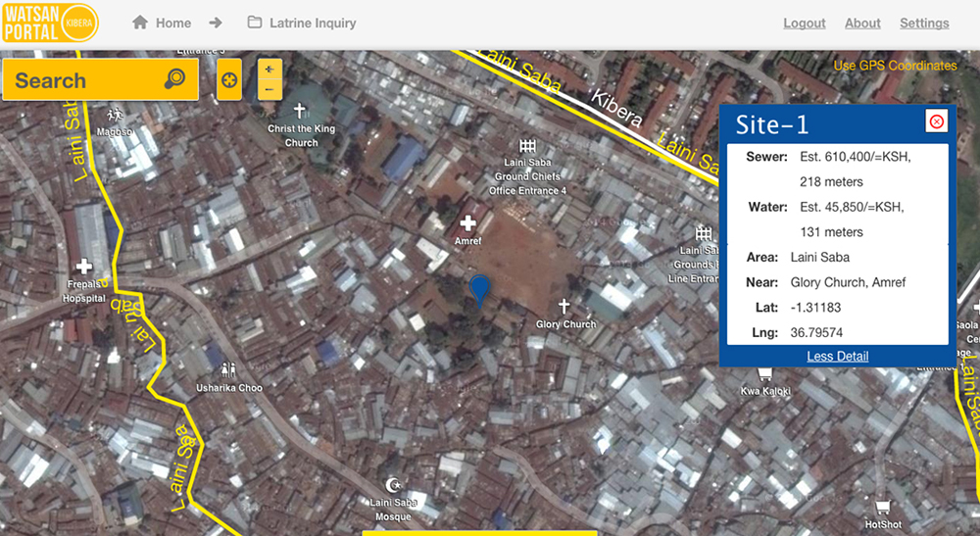980x536 pixels.
Task: Click the Logout link
Action: click(x=805, y=24)
